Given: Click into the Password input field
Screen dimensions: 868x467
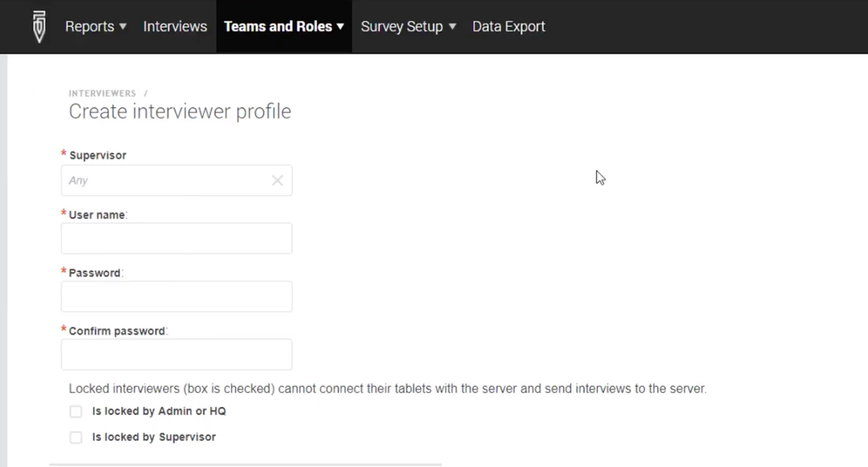Looking at the screenshot, I should [176, 297].
